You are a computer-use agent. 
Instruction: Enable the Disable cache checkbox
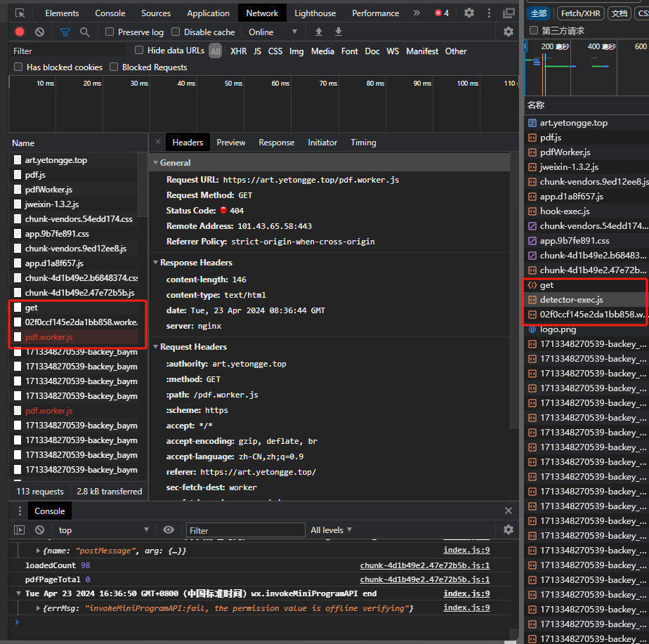point(176,32)
